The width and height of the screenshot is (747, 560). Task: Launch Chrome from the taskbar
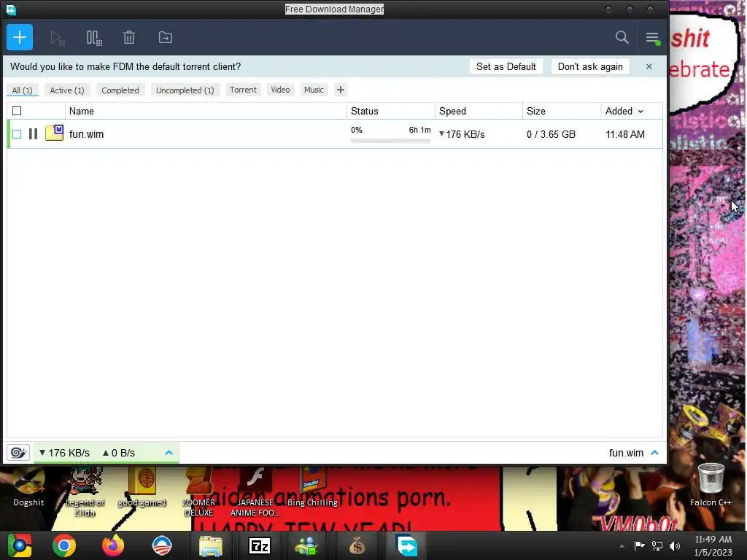[x=64, y=545]
